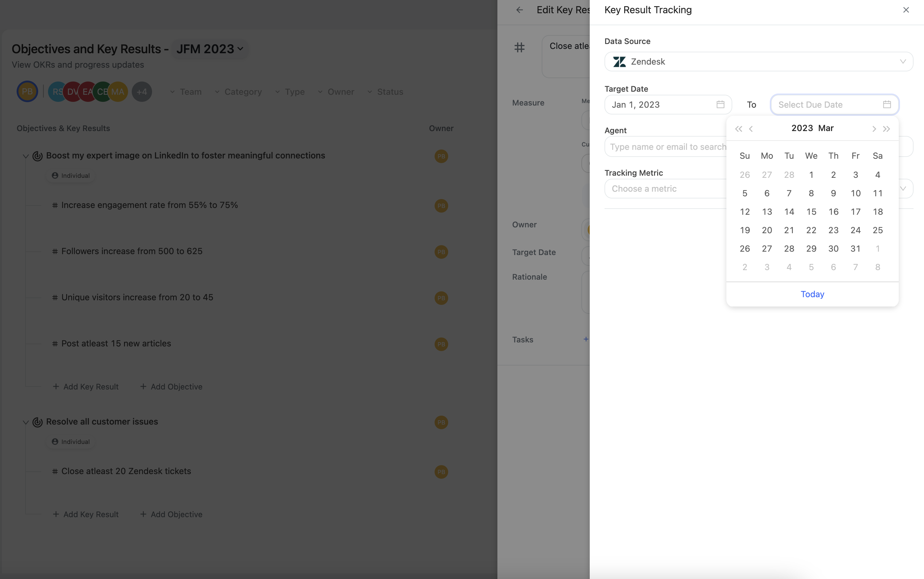Open Increase engagement rate key result

(x=149, y=205)
